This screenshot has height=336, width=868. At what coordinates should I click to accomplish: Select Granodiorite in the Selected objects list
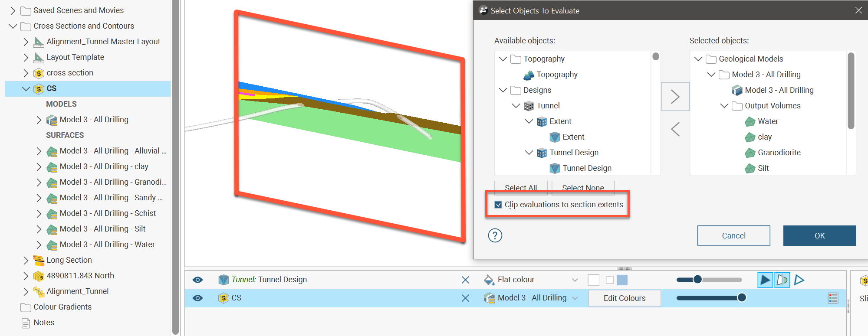pyautogui.click(x=779, y=153)
